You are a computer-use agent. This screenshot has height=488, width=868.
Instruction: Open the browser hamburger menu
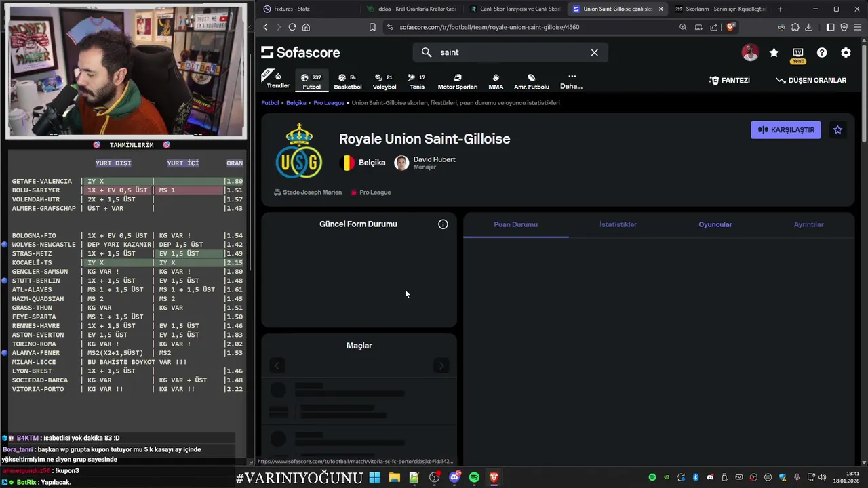(x=857, y=27)
